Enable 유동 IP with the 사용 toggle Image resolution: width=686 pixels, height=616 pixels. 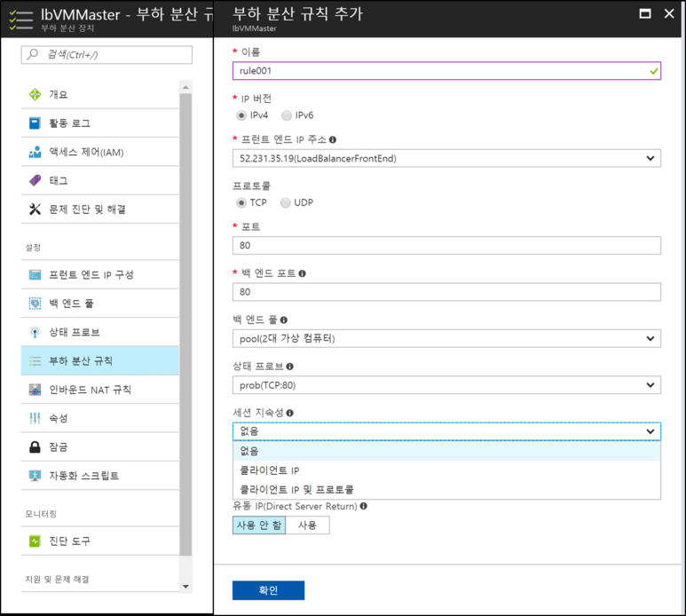[307, 525]
